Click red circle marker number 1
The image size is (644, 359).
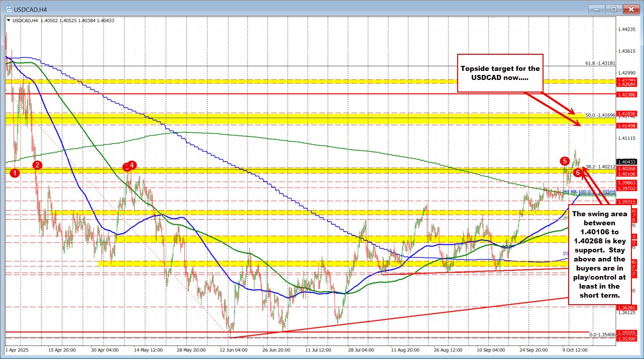pyautogui.click(x=16, y=173)
